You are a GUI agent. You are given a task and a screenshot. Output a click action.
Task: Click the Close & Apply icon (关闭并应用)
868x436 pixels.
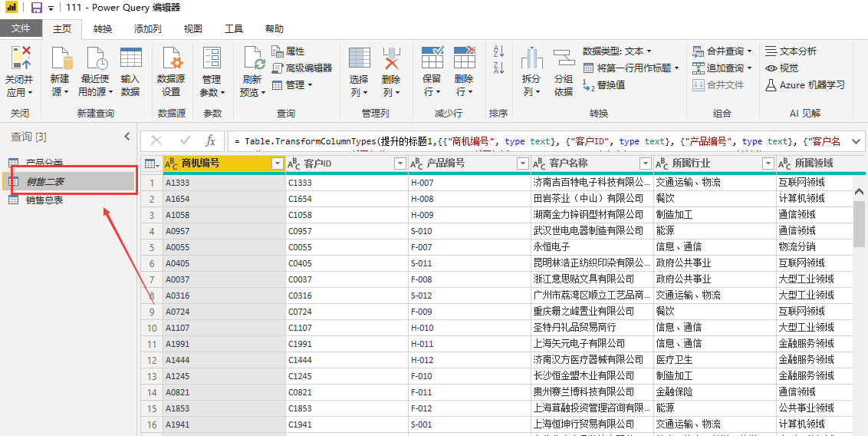(x=21, y=58)
